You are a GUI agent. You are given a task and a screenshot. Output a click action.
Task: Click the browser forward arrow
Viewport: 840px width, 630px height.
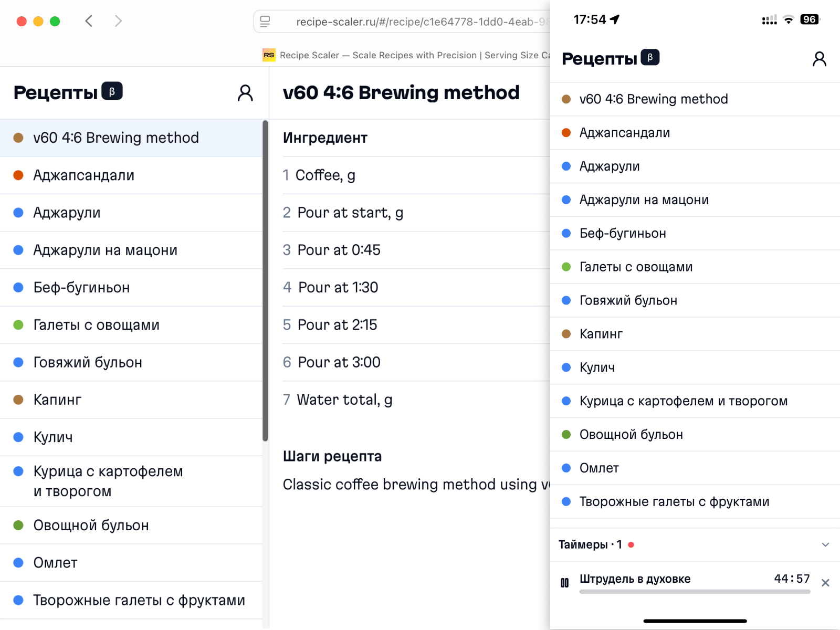118,21
